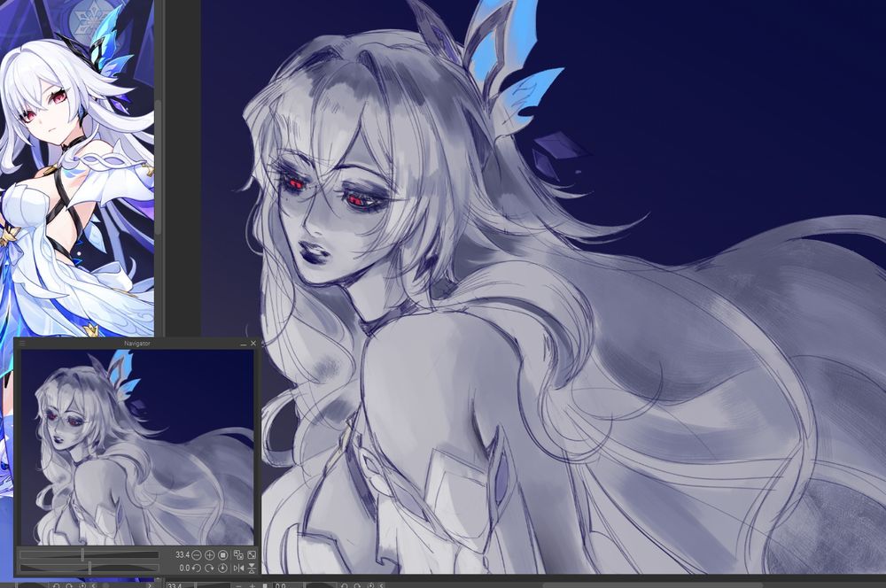Click the Fit to Screen icon in Navigator
Image resolution: width=886 pixels, height=588 pixels.
[x=252, y=555]
